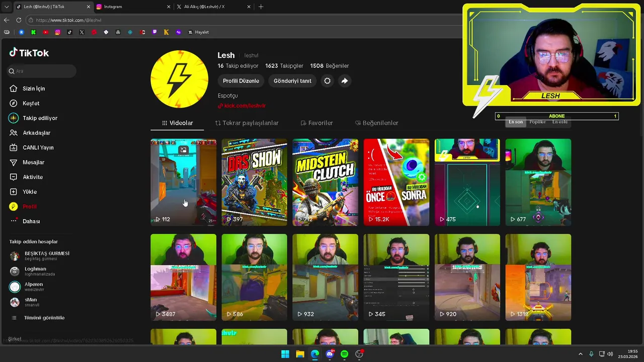Image resolution: width=644 pixels, height=362 pixels.
Task: Open the video with 3487 views
Action: pyautogui.click(x=183, y=277)
